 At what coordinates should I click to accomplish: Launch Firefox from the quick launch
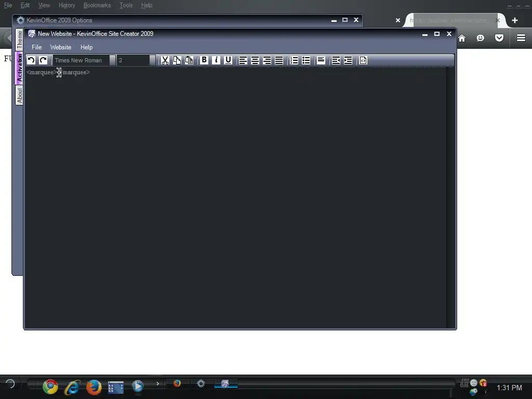click(94, 387)
